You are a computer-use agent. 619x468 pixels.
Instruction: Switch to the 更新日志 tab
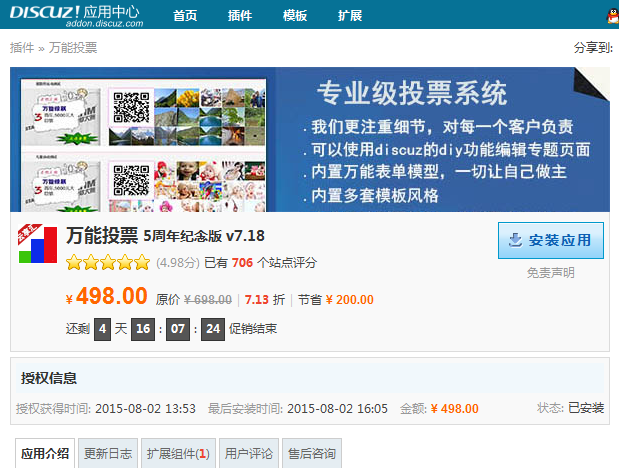click(108, 453)
